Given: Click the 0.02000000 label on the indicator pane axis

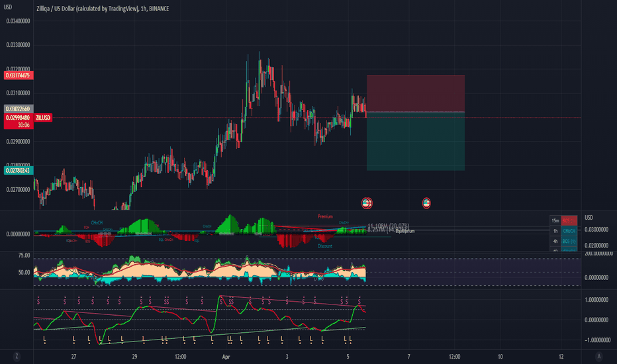Looking at the screenshot, I should pyautogui.click(x=596, y=246).
